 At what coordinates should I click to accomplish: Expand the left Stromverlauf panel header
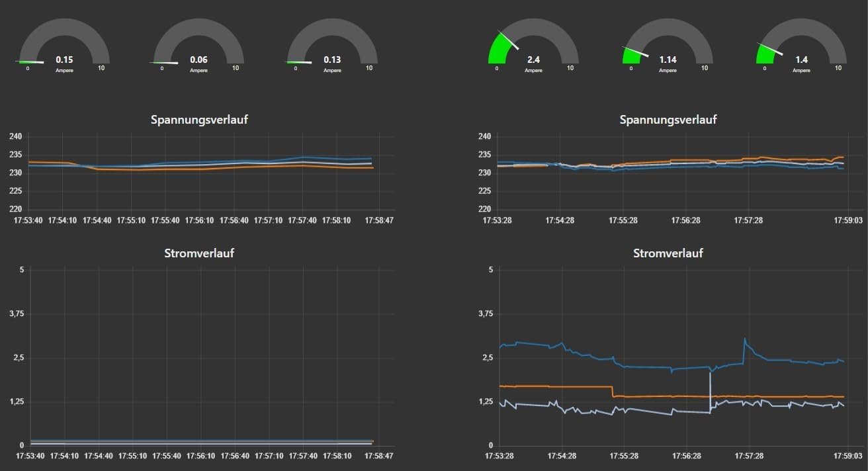point(198,253)
